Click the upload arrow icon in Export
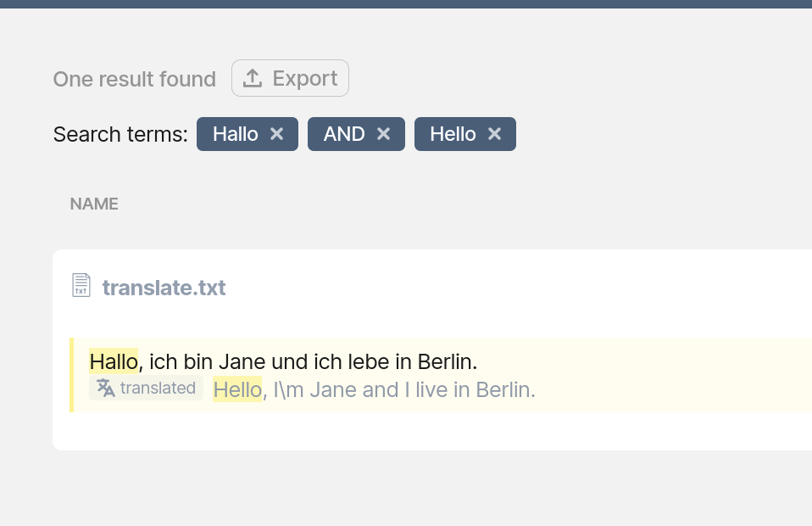 pyautogui.click(x=253, y=79)
